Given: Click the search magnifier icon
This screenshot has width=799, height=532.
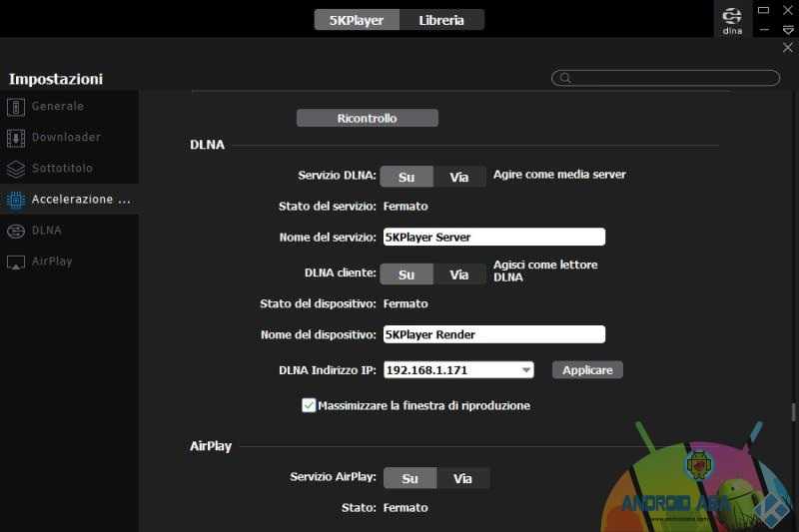Looking at the screenshot, I should coord(564,78).
